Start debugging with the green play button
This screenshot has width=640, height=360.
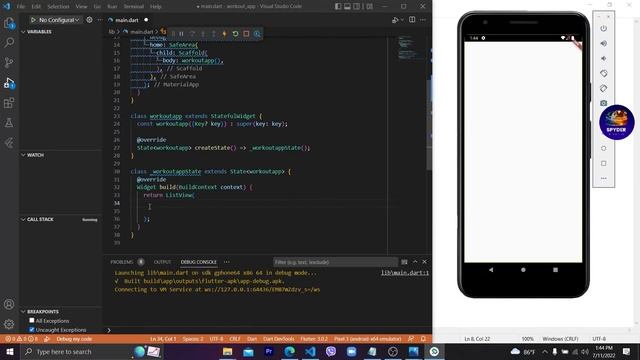33,20
